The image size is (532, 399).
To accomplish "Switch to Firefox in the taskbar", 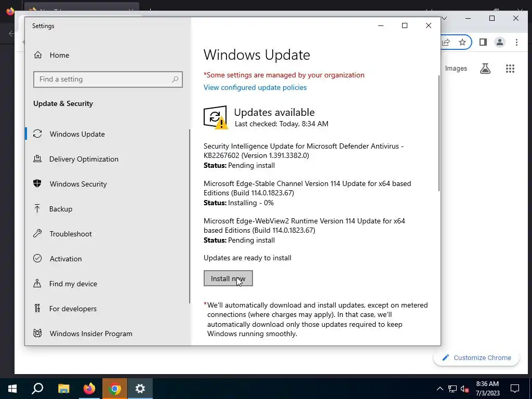I will click(89, 389).
